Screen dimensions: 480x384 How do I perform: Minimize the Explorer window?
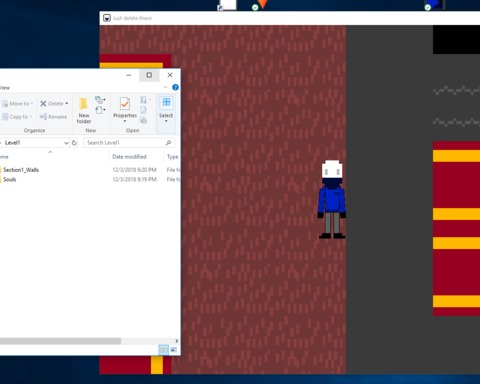coord(129,75)
